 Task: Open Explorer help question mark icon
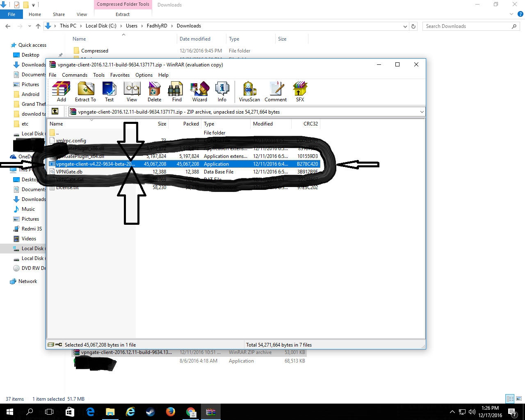coord(520,14)
